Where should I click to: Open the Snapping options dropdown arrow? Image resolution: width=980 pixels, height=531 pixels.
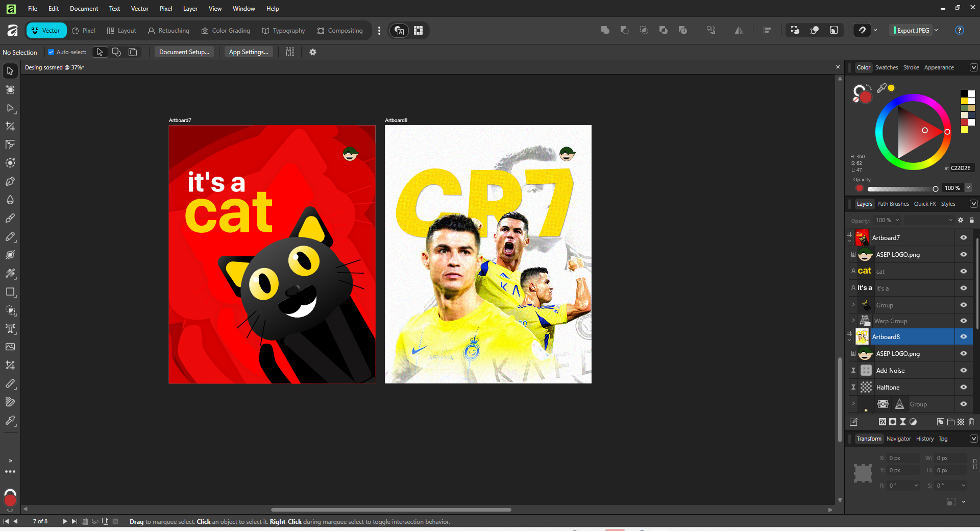[875, 30]
